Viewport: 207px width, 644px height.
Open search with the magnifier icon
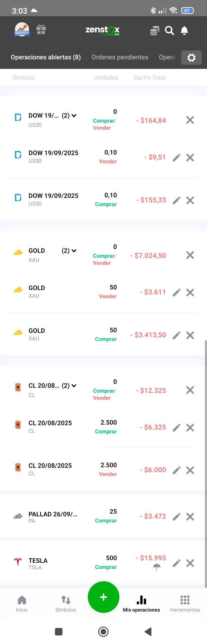tap(169, 30)
